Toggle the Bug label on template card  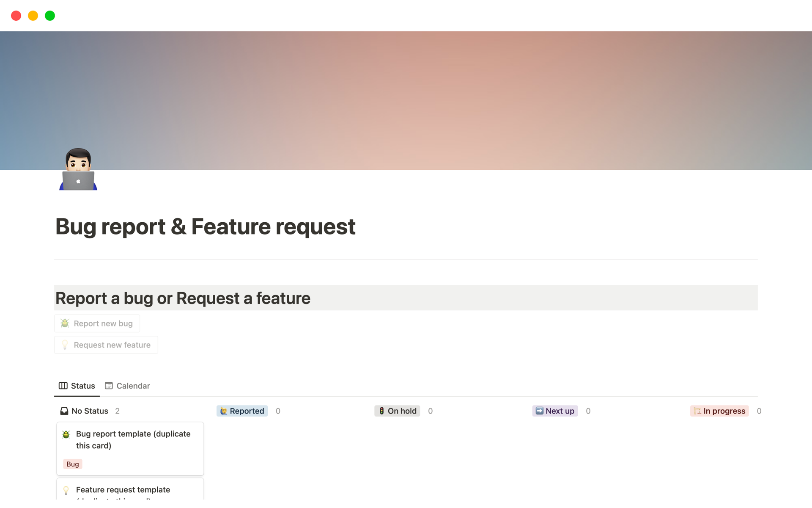72,464
